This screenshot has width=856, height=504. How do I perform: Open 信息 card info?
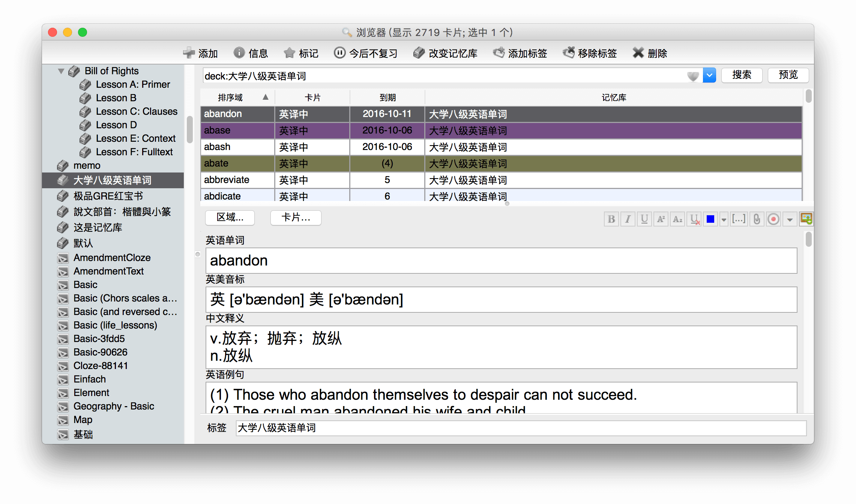click(x=251, y=53)
